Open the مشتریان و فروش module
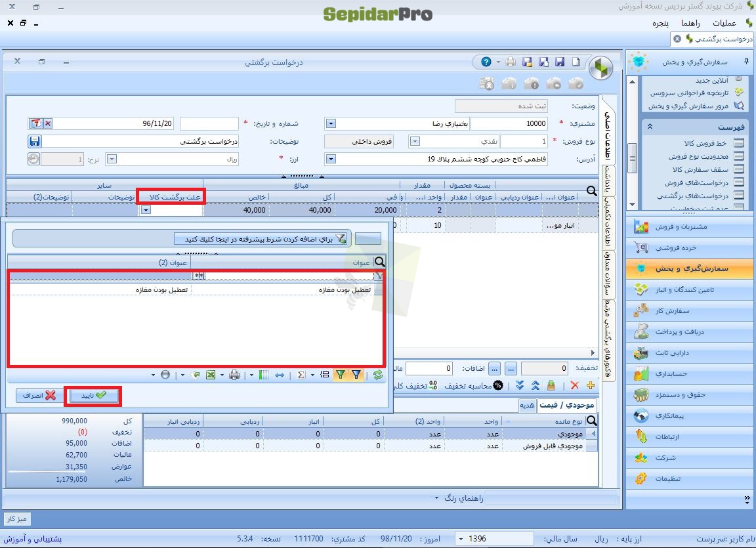This screenshot has width=756, height=548. pyautogui.click(x=690, y=226)
